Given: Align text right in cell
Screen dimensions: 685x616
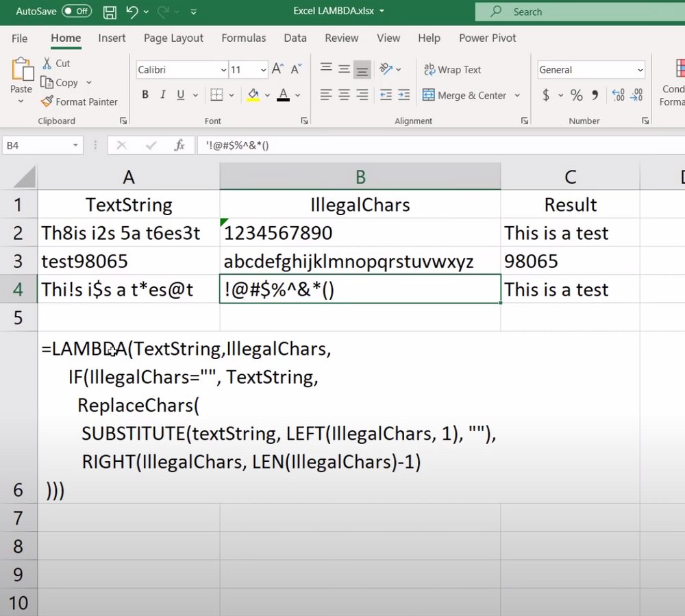Looking at the screenshot, I should pyautogui.click(x=362, y=95).
